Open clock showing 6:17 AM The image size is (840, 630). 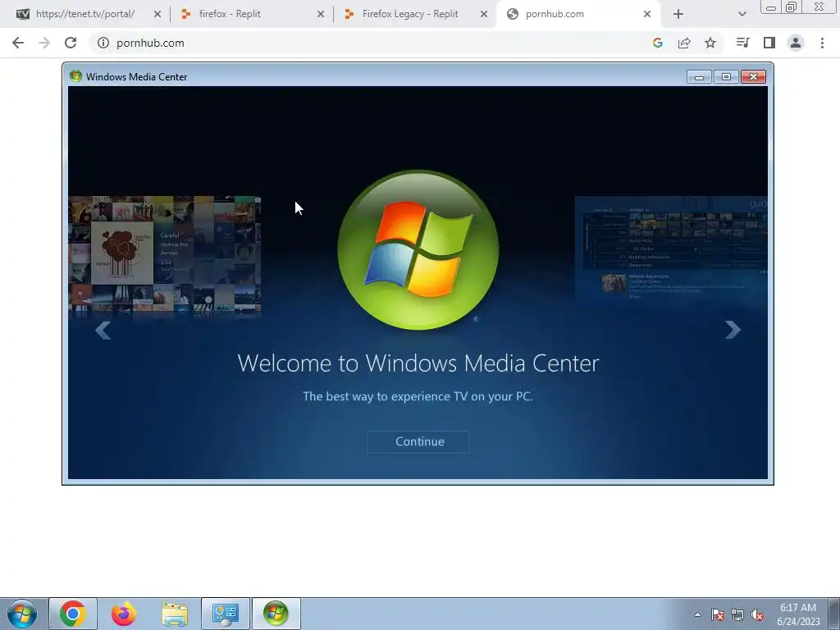pyautogui.click(x=798, y=614)
